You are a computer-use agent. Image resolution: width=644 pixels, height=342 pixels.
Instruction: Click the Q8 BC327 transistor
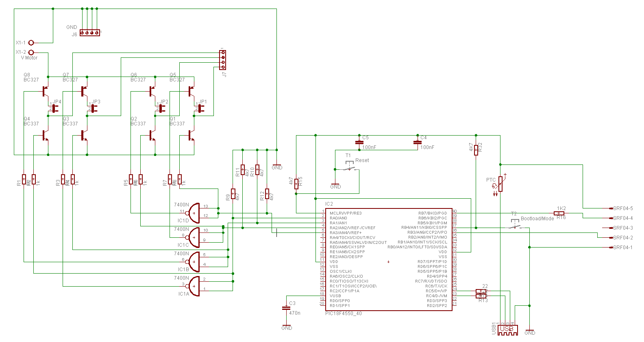point(46,91)
